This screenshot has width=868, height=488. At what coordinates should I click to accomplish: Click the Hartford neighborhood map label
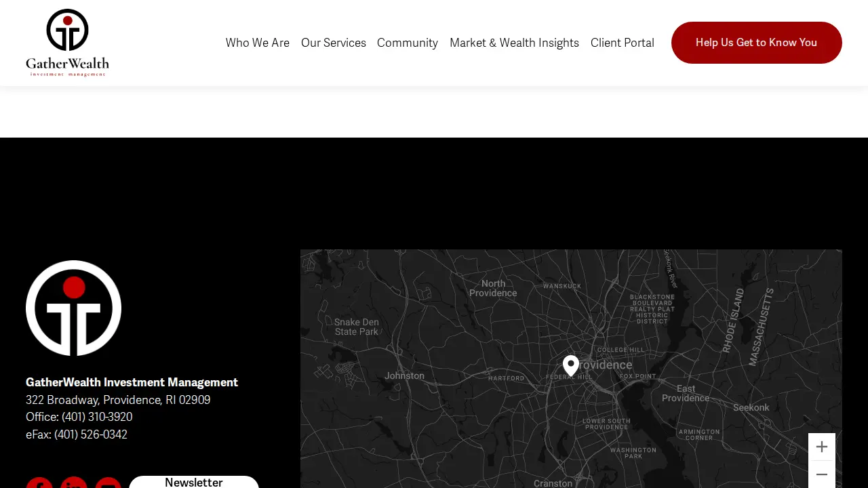pyautogui.click(x=507, y=378)
